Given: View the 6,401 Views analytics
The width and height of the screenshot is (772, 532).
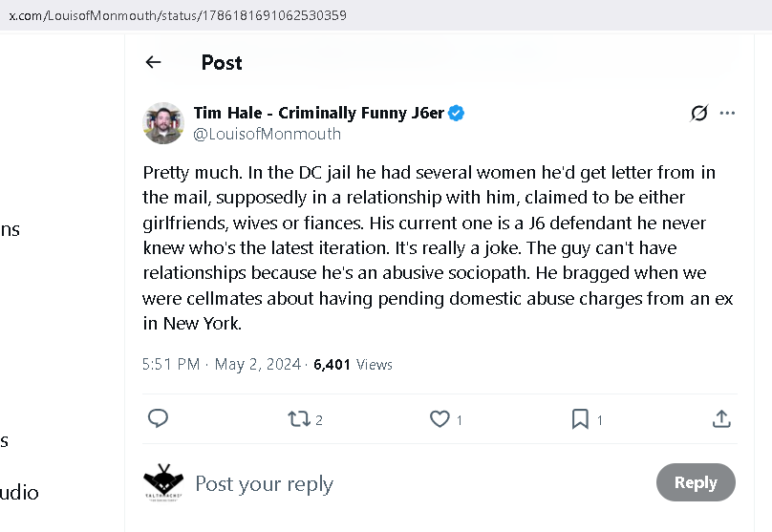Looking at the screenshot, I should (353, 364).
